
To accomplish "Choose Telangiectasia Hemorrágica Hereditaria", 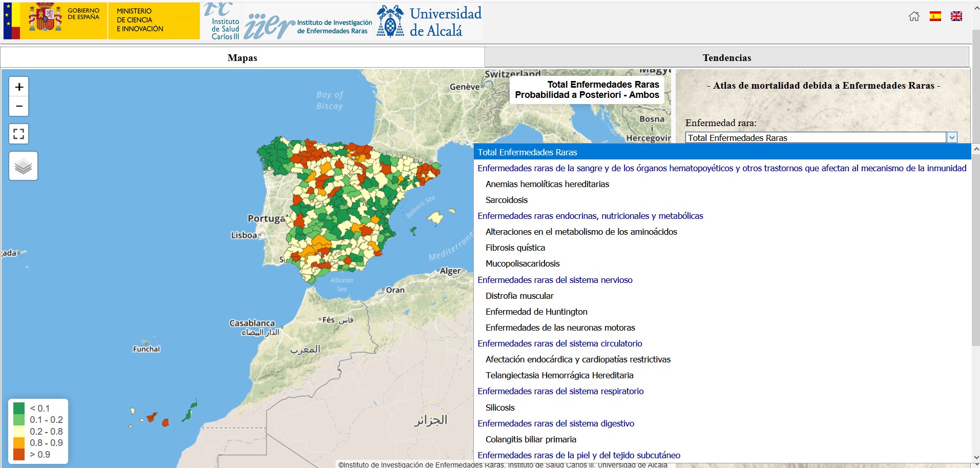I will click(722, 375).
